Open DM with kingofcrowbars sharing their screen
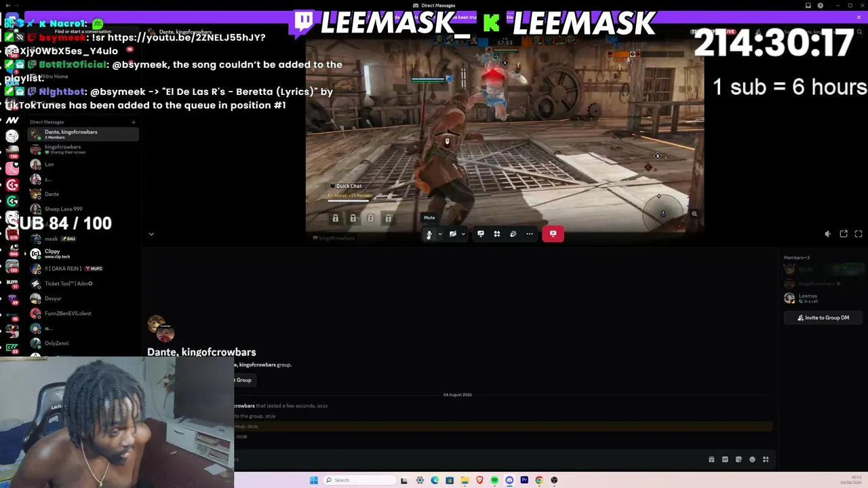Image resolution: width=868 pixels, height=488 pixels. [83, 149]
